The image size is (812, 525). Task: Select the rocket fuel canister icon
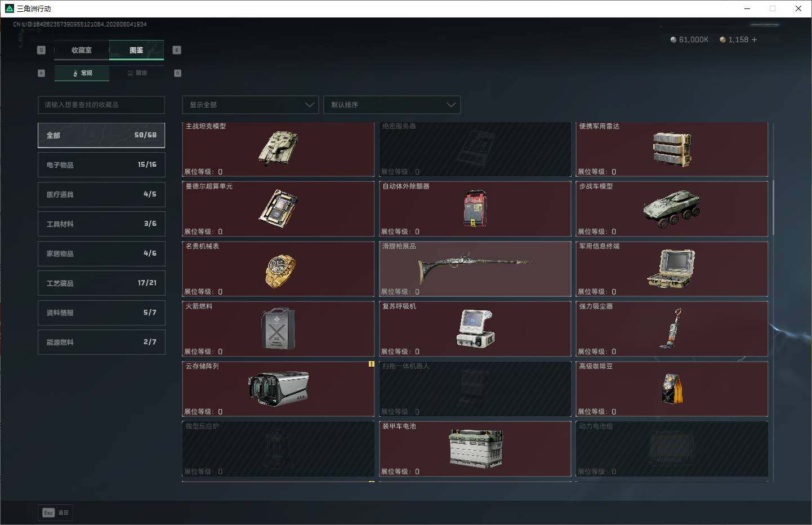[278, 328]
